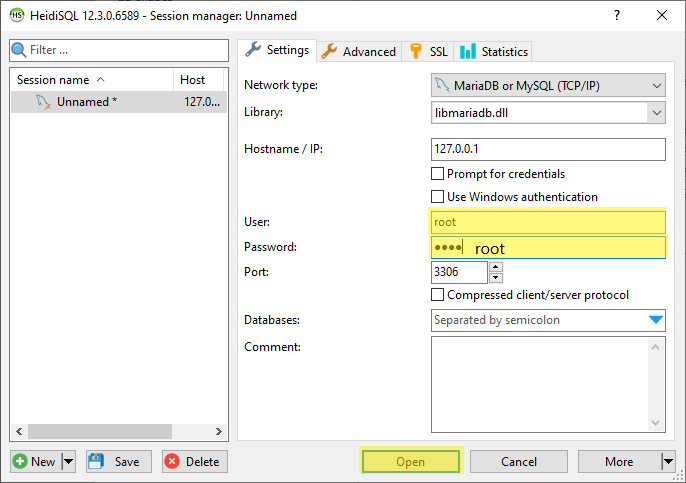Close the Session manager dialog
The height and width of the screenshot is (483, 686).
662,15
